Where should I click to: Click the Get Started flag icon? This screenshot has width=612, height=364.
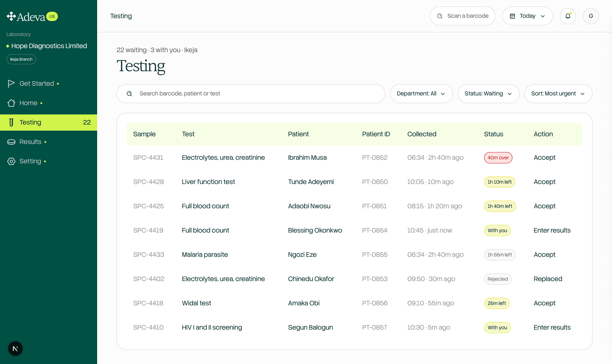pyautogui.click(x=11, y=84)
